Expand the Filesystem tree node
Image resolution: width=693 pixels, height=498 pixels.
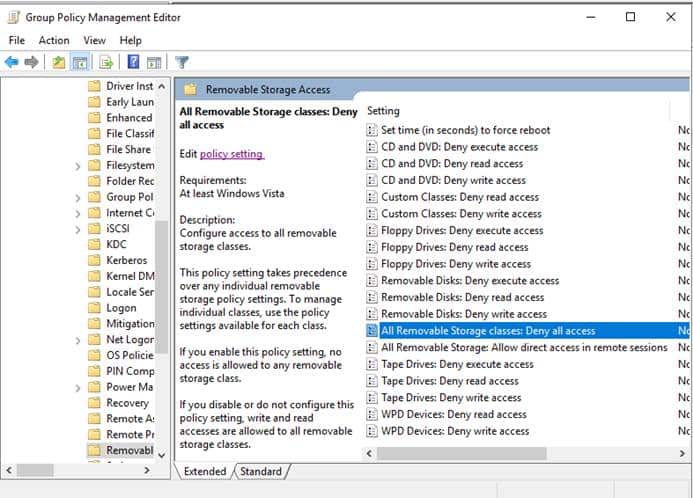coord(78,166)
